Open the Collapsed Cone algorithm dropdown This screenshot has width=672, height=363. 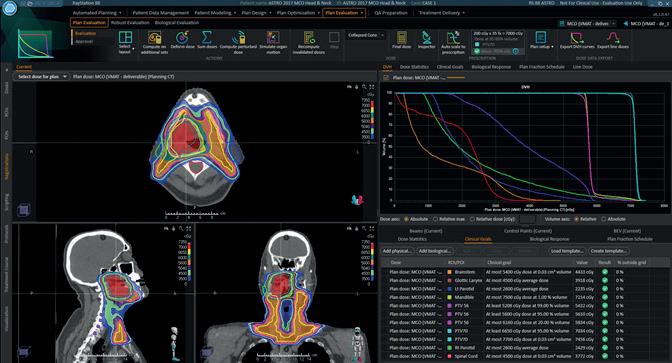tap(366, 35)
